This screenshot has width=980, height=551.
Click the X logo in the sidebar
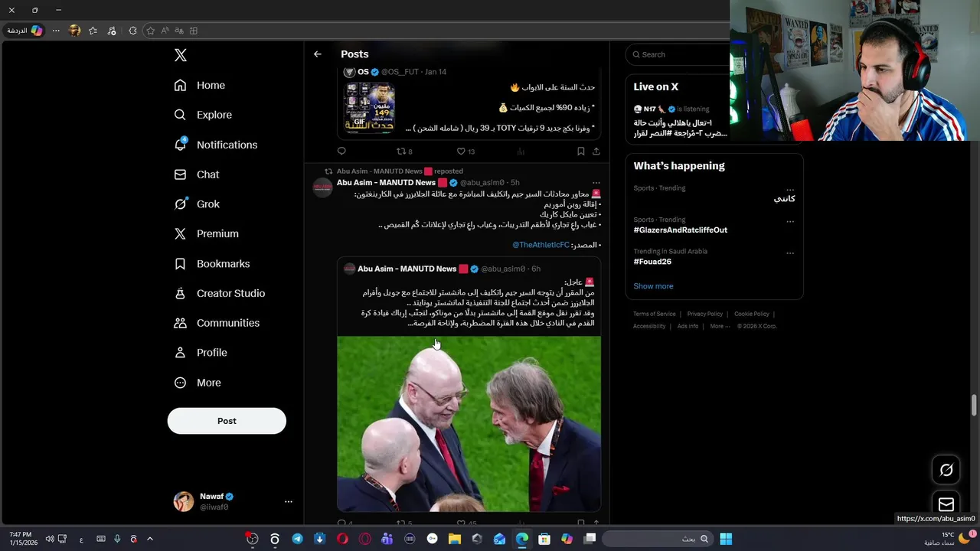coord(180,55)
